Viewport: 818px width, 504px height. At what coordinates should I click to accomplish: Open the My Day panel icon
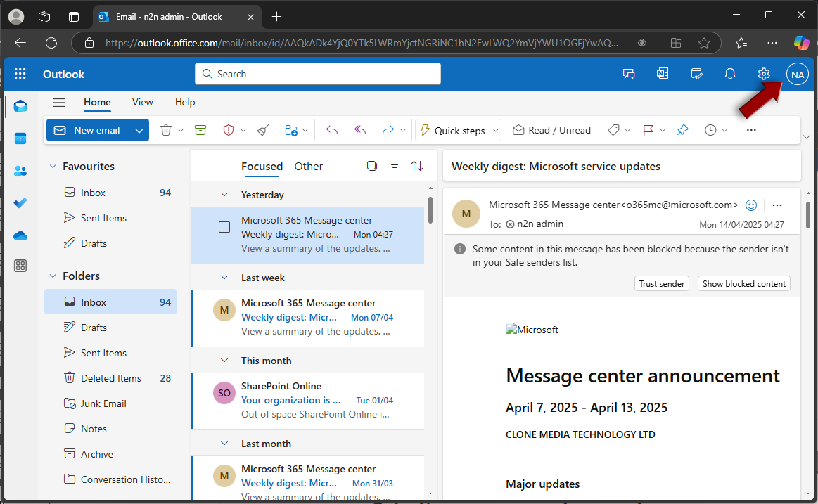tap(696, 74)
